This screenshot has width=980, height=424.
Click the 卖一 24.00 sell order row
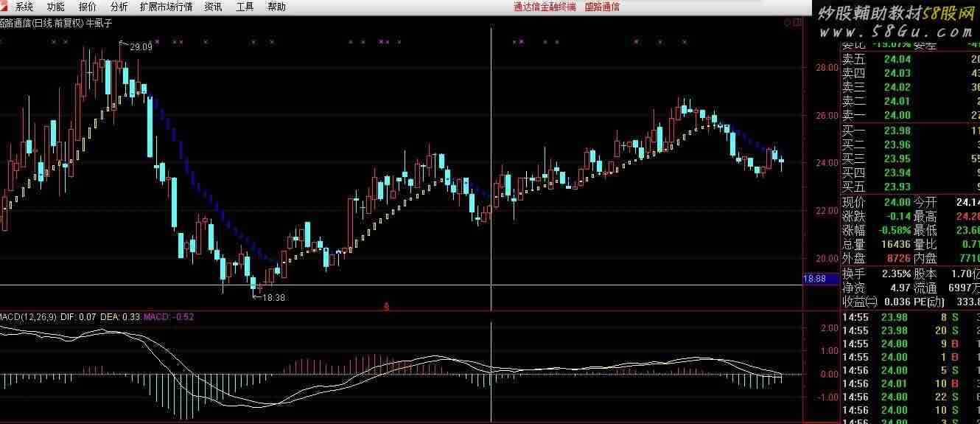911,115
